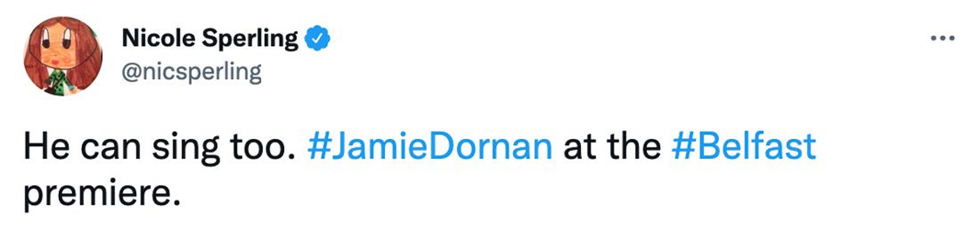Open the #JamieDornan hashtag link
This screenshot has width=980, height=230.
pyautogui.click(x=430, y=147)
